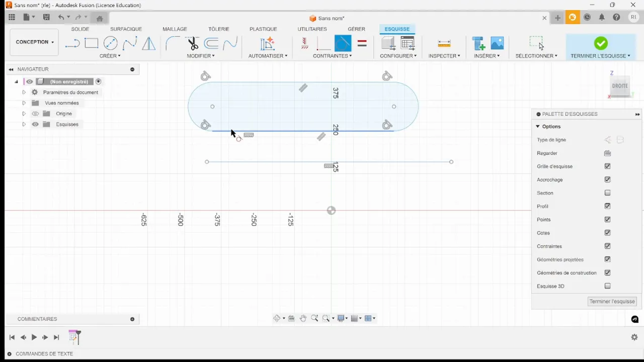This screenshot has height=362, width=644.
Task: Toggle Contraintes checkbox
Action: tap(607, 246)
